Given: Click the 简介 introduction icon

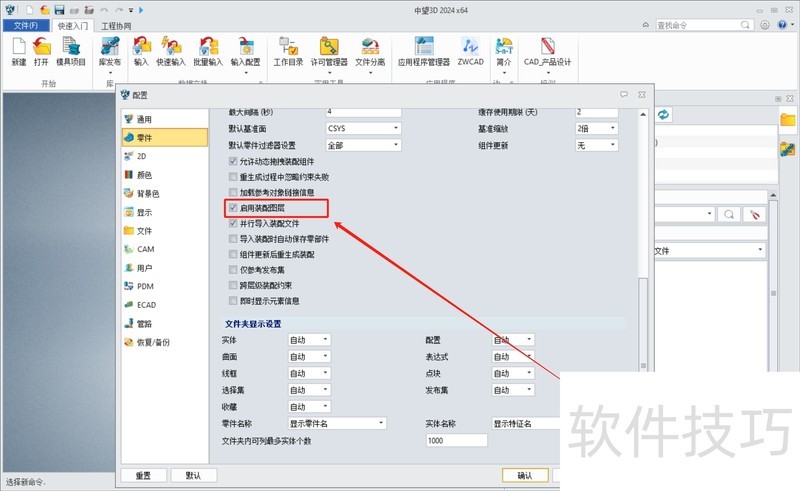Looking at the screenshot, I should click(504, 52).
